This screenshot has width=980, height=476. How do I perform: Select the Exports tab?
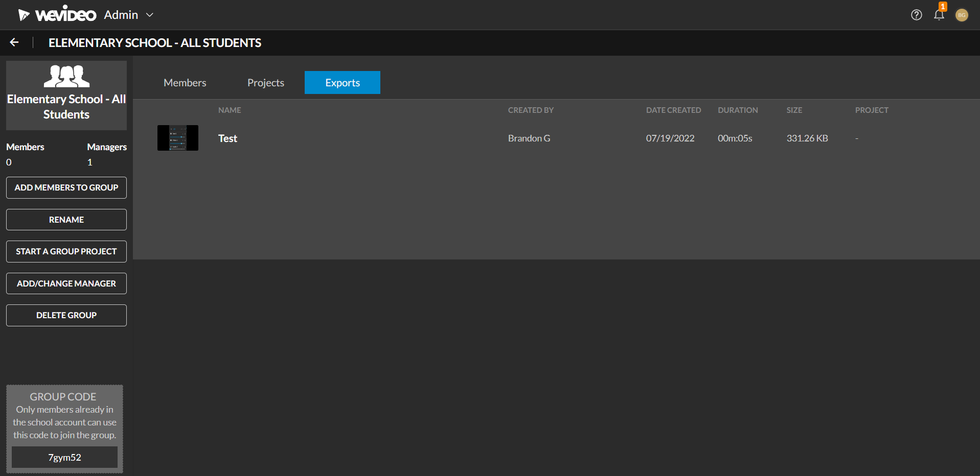coord(342,83)
